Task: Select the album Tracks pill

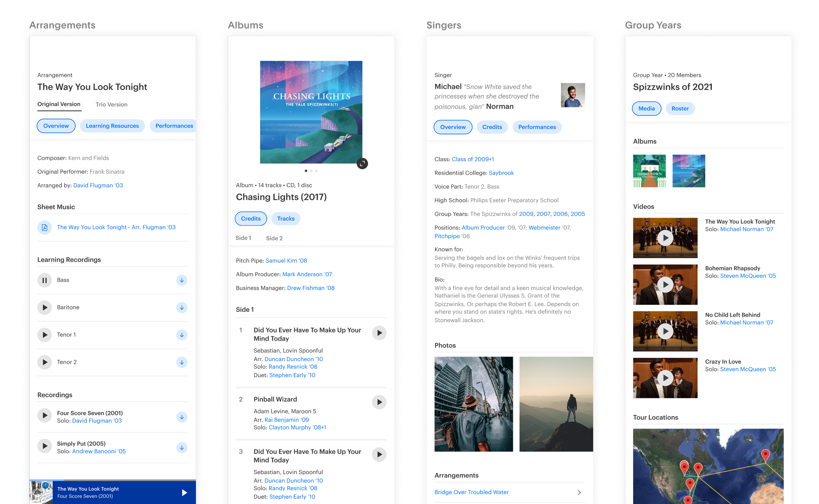Action: point(286,219)
